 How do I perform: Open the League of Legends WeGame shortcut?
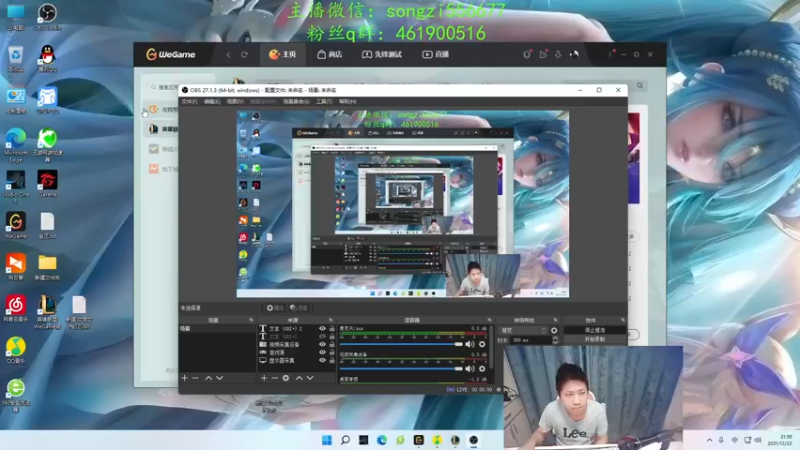[x=47, y=311]
